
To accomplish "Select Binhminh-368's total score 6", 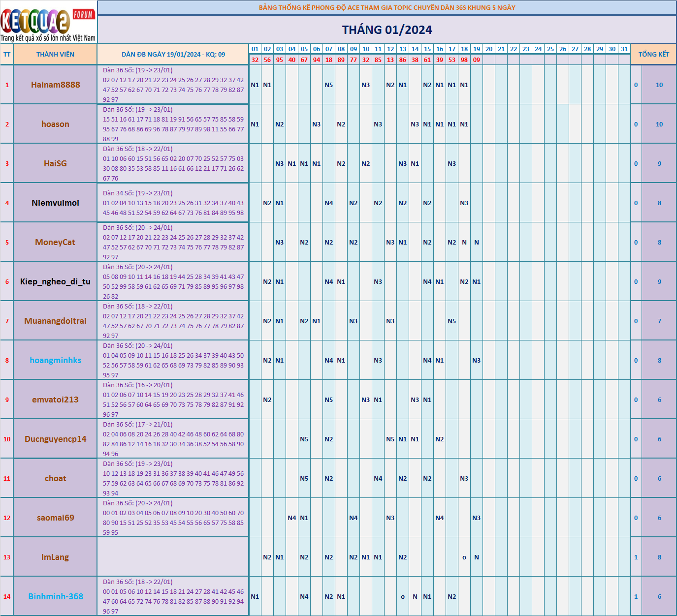I will (659, 596).
